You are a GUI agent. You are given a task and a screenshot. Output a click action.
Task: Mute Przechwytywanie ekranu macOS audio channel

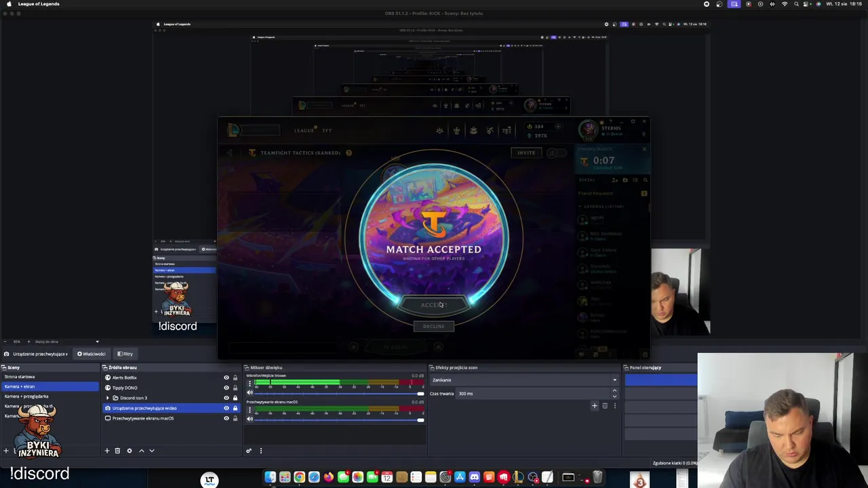(x=250, y=420)
